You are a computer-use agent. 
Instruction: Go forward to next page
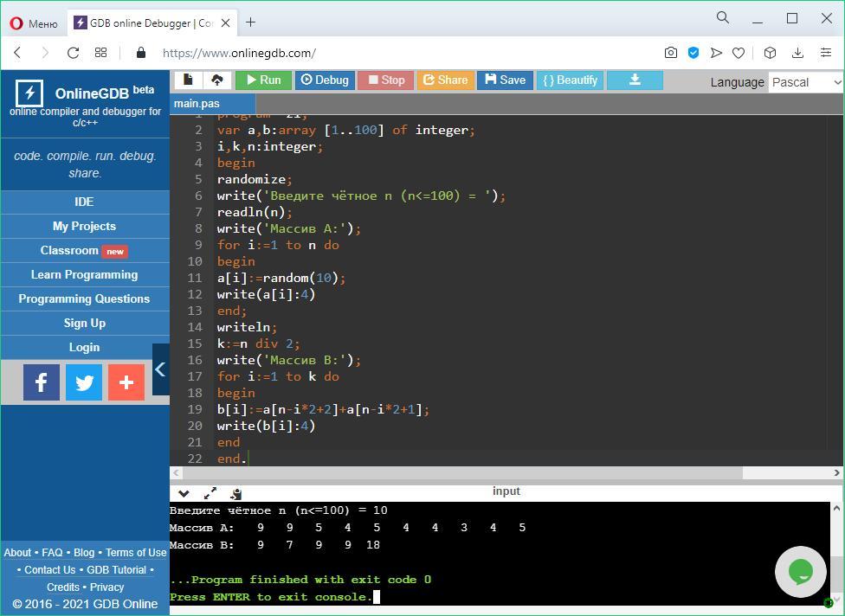coord(45,52)
